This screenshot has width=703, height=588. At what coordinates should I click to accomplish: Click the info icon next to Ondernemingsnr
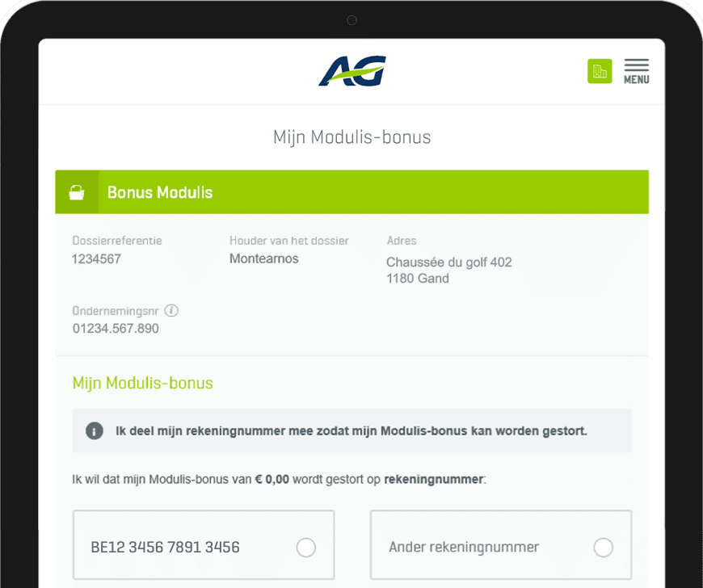171,311
